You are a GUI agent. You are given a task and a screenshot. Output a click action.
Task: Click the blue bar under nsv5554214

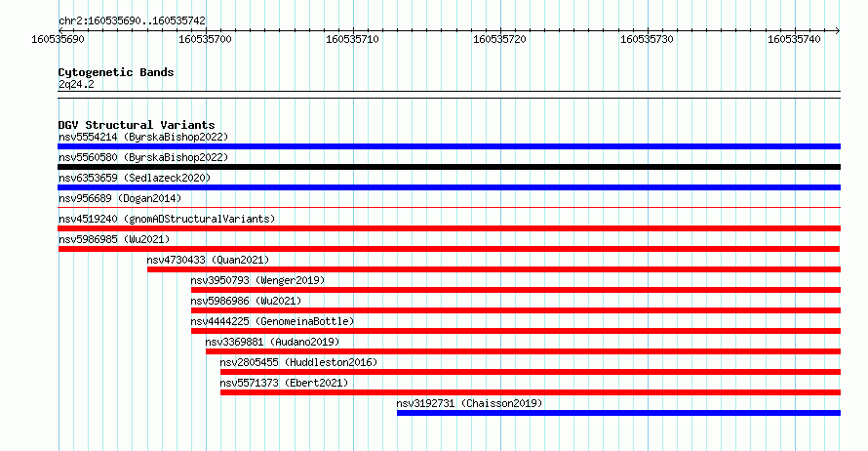(449, 146)
